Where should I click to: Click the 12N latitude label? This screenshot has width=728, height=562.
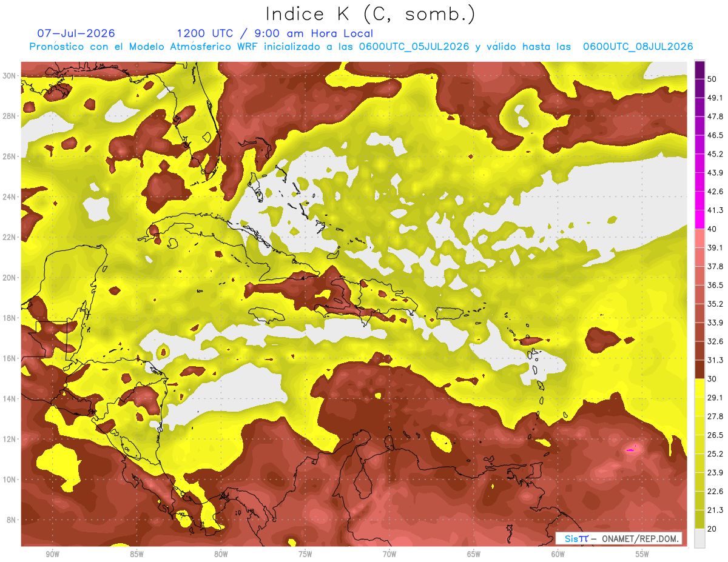coord(10,439)
